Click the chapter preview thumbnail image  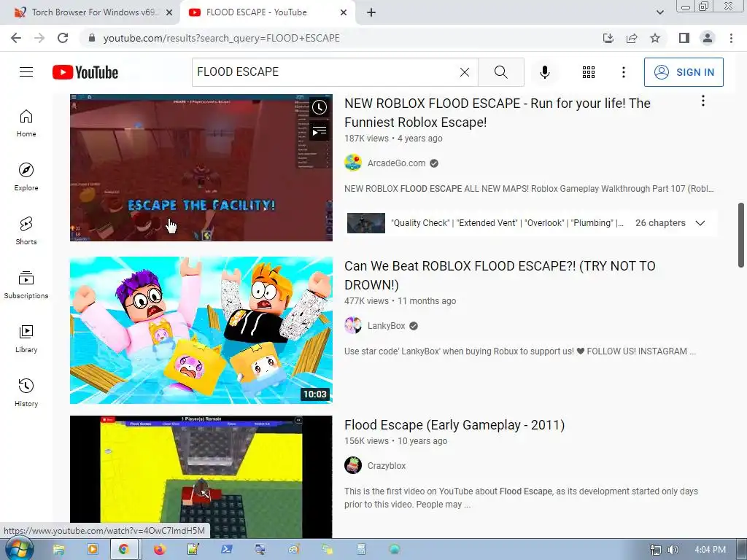click(366, 223)
